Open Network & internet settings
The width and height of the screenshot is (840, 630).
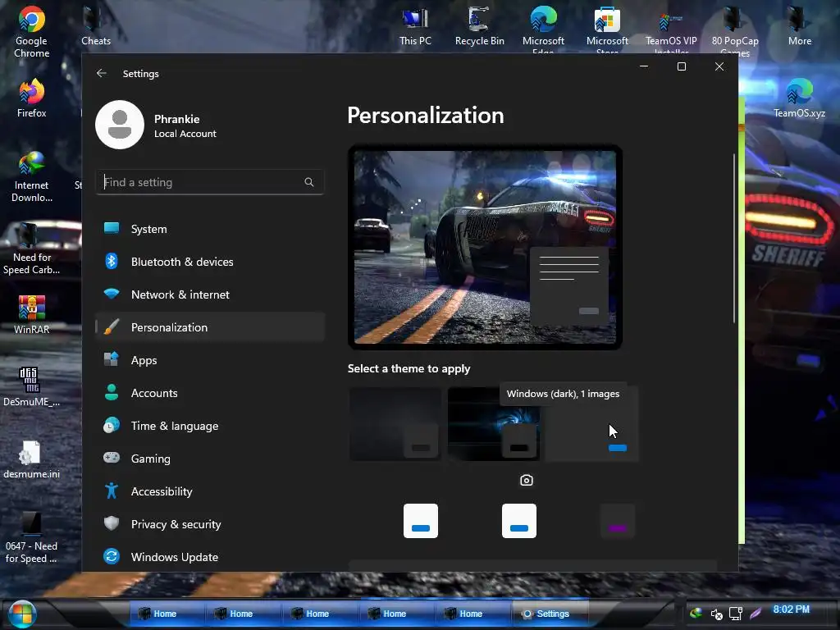tap(209, 294)
